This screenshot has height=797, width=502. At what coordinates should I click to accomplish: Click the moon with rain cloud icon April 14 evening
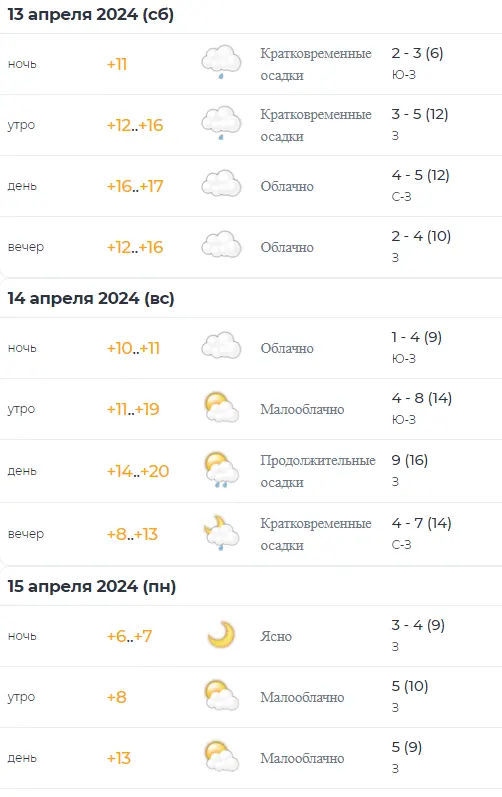[222, 533]
